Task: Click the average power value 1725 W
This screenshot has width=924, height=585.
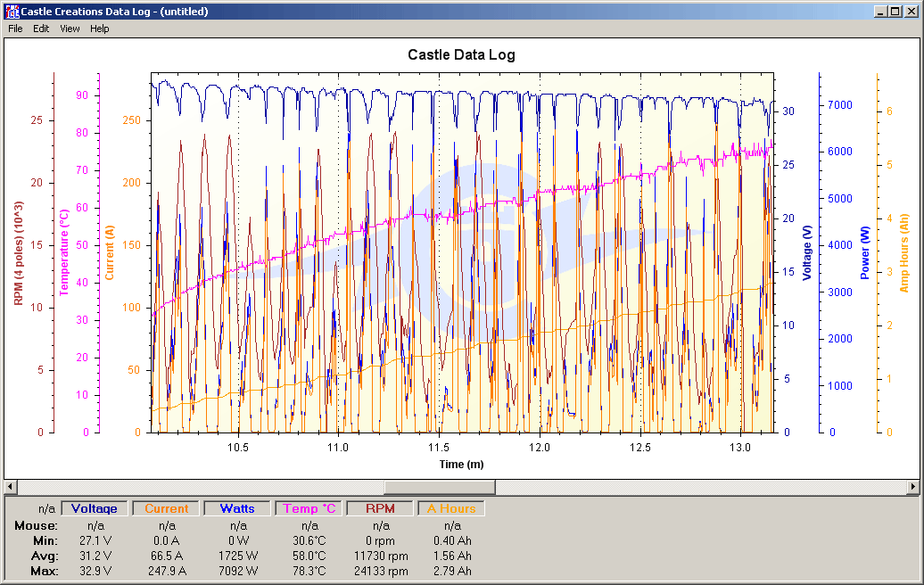Action: (x=238, y=556)
